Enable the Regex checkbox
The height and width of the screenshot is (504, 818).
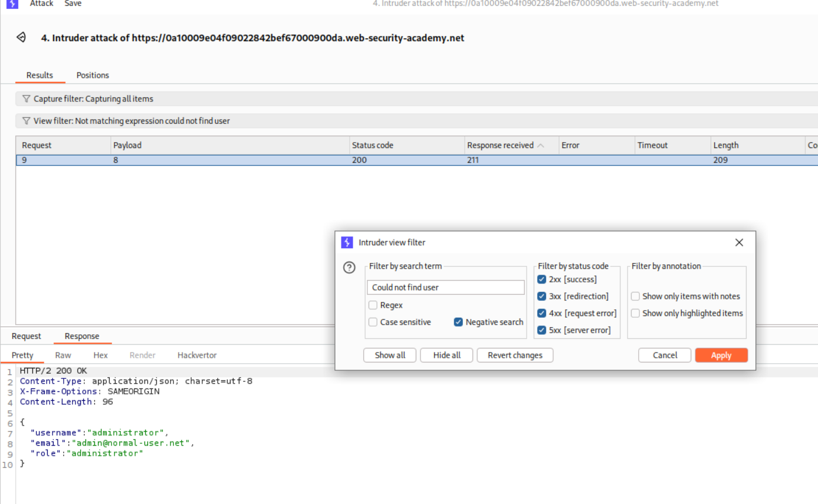point(373,305)
